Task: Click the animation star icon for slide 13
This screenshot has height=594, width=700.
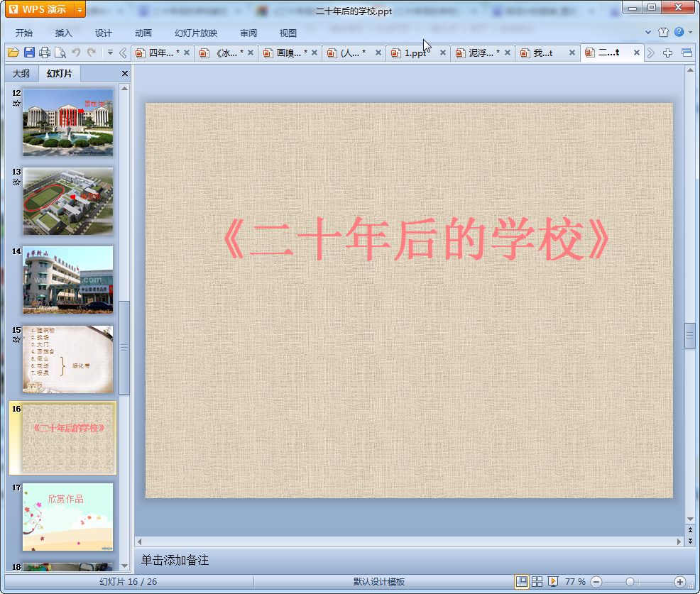Action: click(x=16, y=182)
